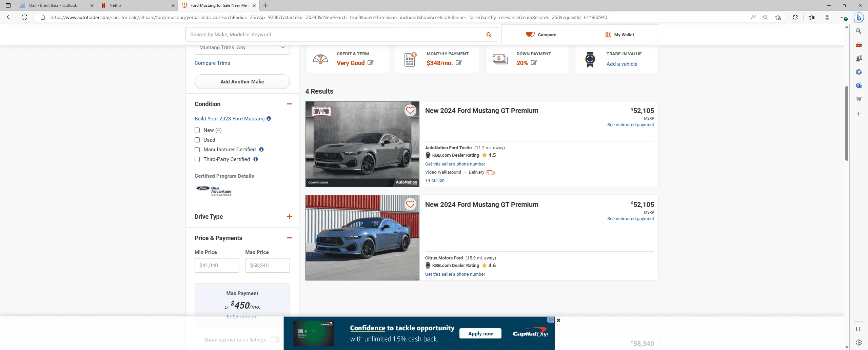Open the Compare menu
This screenshot has width=868, height=350.
[x=541, y=35]
